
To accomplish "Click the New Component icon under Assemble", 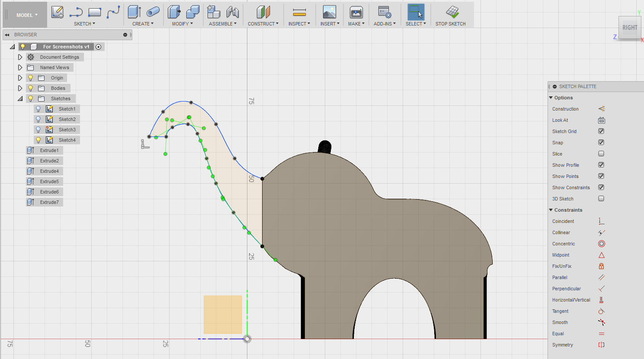I will coord(214,12).
